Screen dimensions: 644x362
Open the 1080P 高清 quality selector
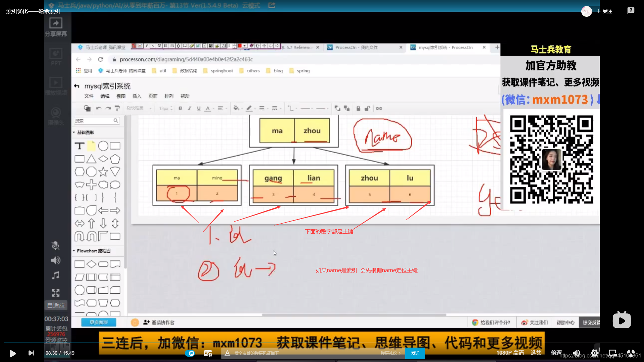[510, 353]
